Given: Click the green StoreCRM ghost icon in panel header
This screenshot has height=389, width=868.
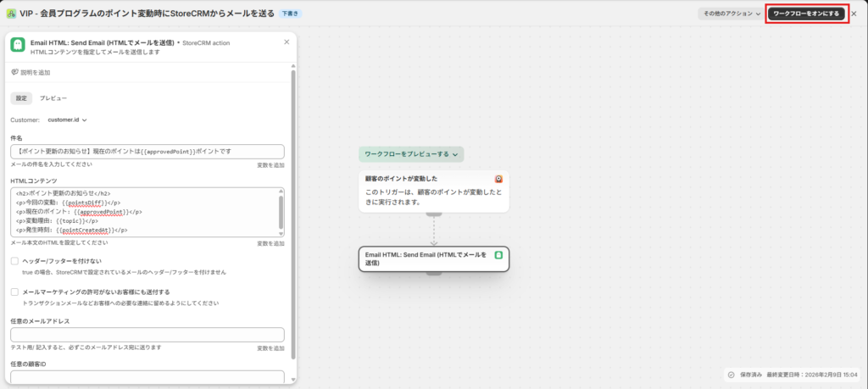Looking at the screenshot, I should (18, 47).
